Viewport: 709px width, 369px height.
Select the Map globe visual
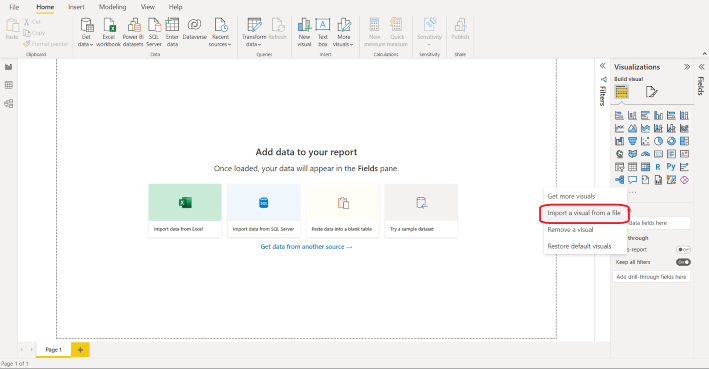tap(619, 154)
